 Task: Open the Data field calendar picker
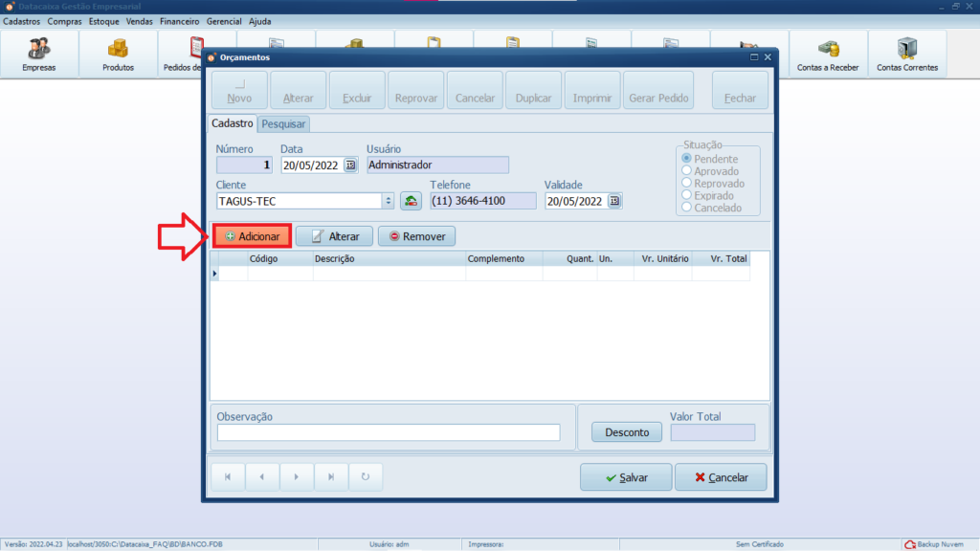350,165
